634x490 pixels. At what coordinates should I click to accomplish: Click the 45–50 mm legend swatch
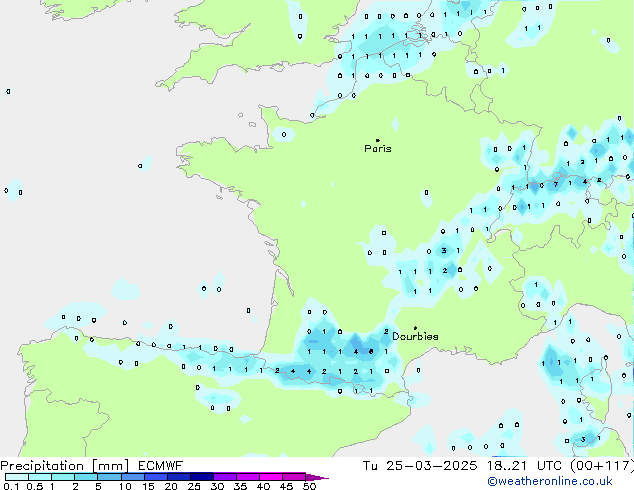click(x=294, y=477)
